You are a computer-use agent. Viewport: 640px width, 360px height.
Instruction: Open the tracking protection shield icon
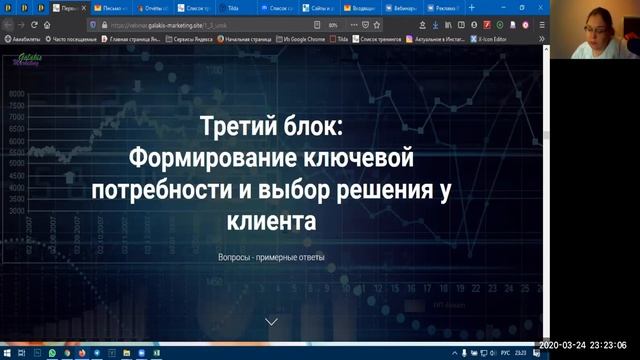pos(93,25)
